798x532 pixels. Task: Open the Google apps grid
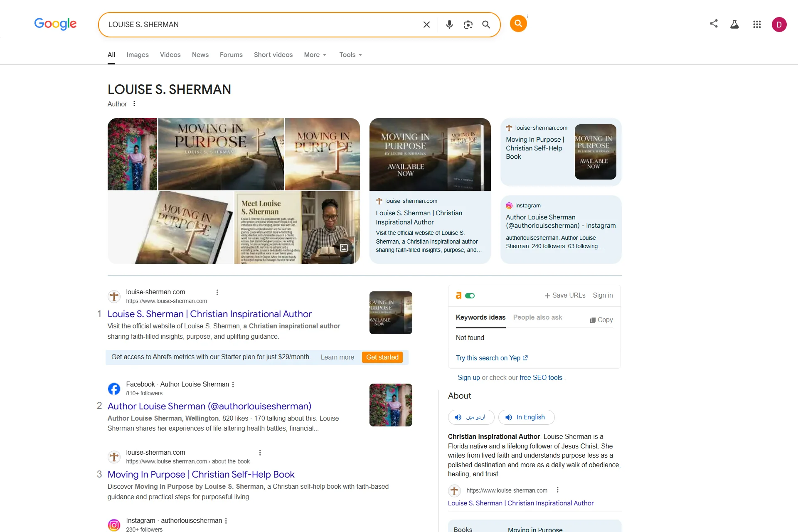757,25
